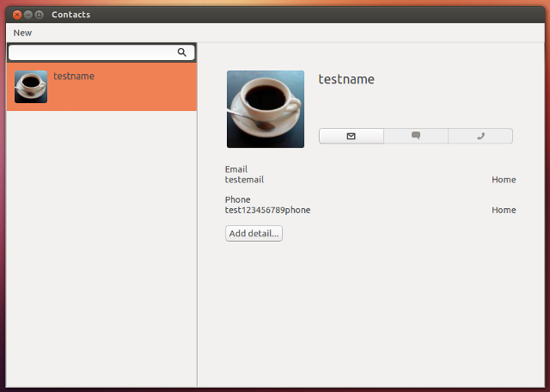Focus the contact search field
This screenshot has height=392, width=550.
[x=101, y=52]
